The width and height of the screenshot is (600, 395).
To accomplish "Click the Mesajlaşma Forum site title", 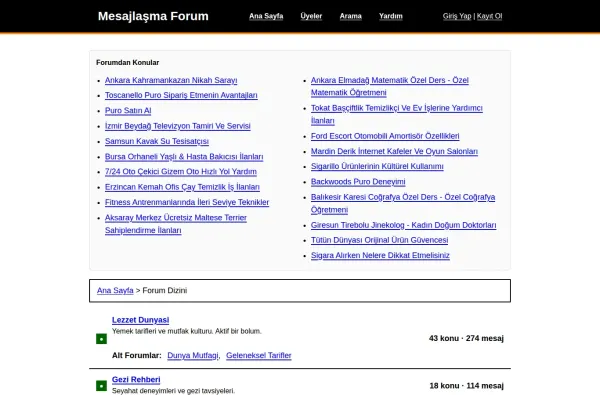I will tap(153, 16).
